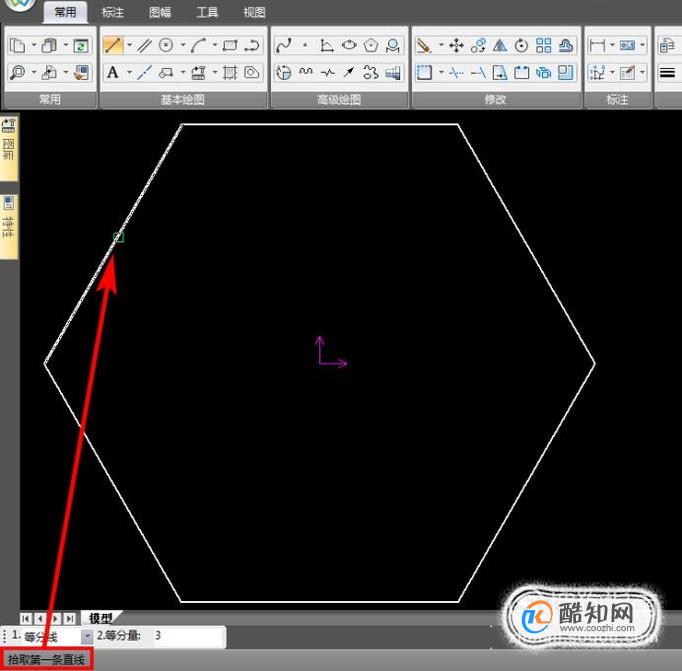Go to previous sheet navigation button

(x=40, y=618)
